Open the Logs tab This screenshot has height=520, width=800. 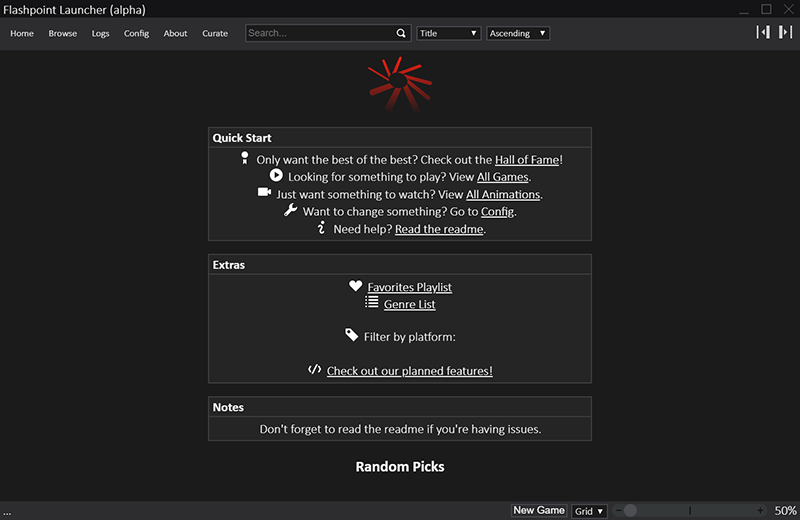tap(101, 33)
